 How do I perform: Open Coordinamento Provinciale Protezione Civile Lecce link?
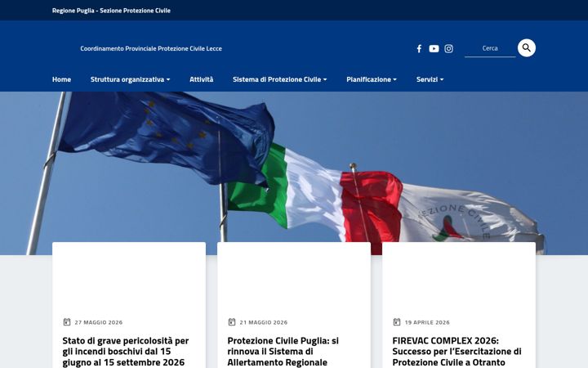(x=151, y=48)
